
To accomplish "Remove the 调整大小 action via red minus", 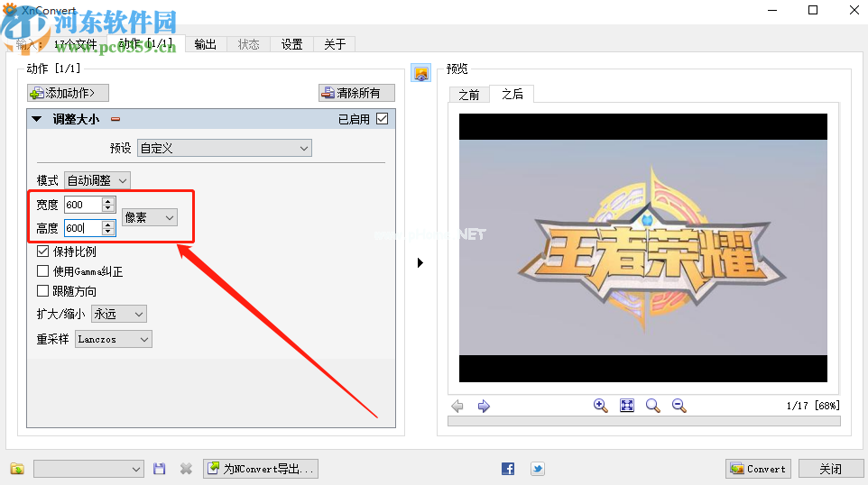I will tap(115, 119).
